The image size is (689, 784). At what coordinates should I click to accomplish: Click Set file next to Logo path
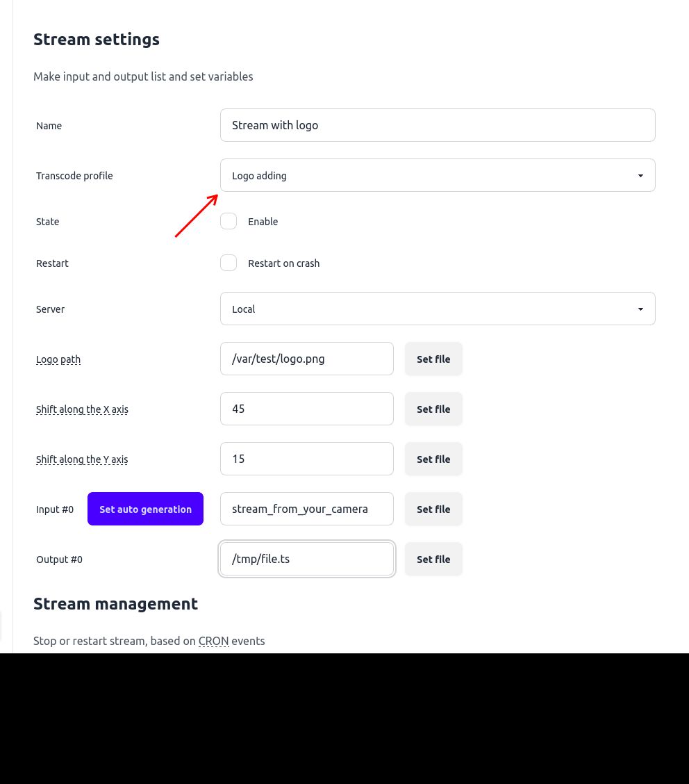click(433, 359)
